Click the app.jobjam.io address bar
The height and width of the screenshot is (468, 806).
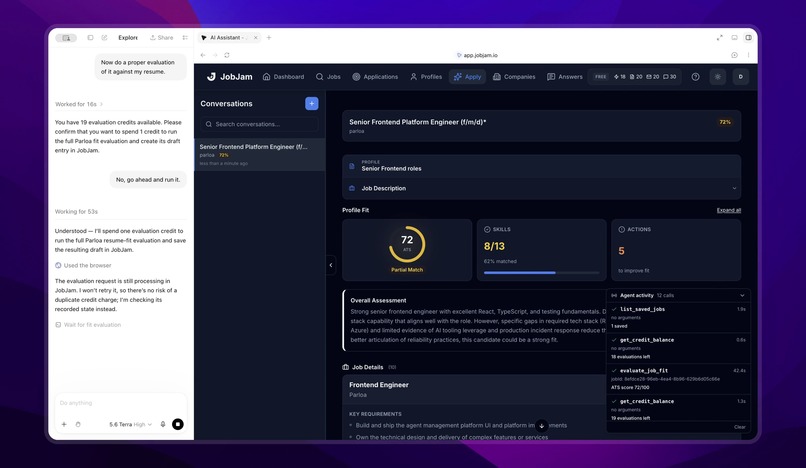(x=477, y=55)
